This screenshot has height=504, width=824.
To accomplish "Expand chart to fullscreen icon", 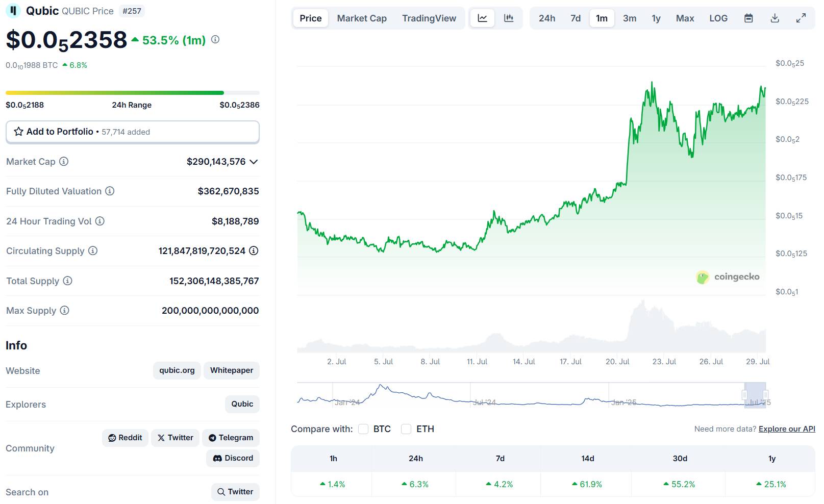I will tap(801, 18).
